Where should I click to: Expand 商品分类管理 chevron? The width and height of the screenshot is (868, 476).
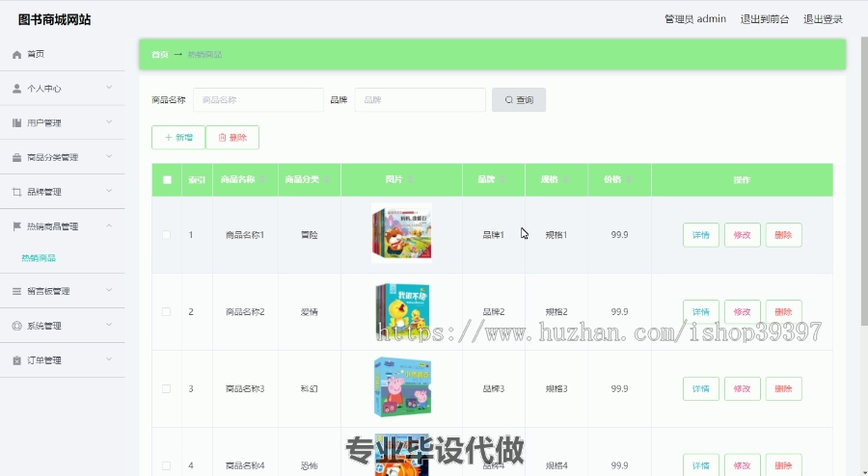109,156
